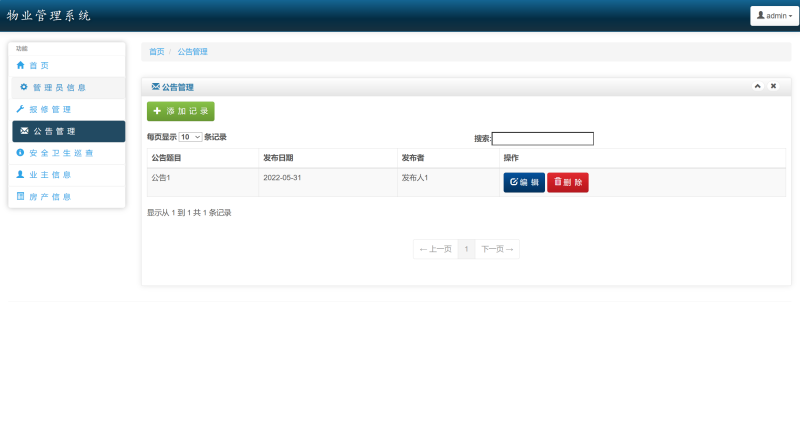The image size is (800, 427).
Task: Select the 2022-05-31 date cell
Action: [328, 183]
